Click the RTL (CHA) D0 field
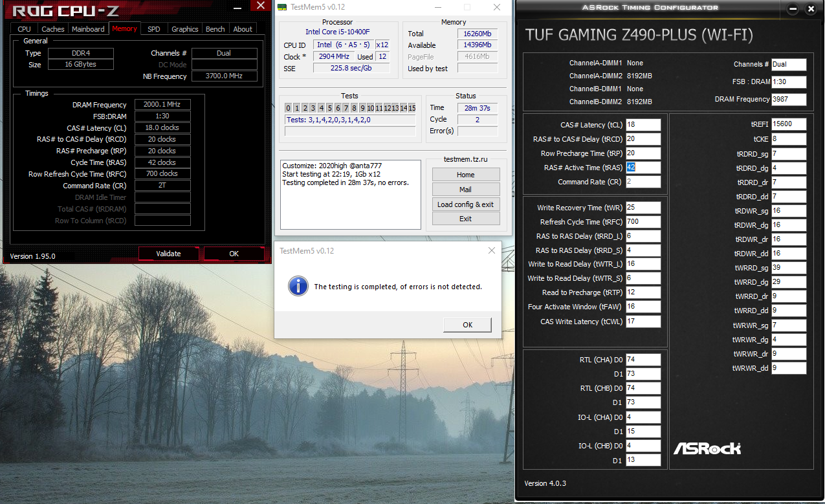The image size is (825, 504). 643,360
